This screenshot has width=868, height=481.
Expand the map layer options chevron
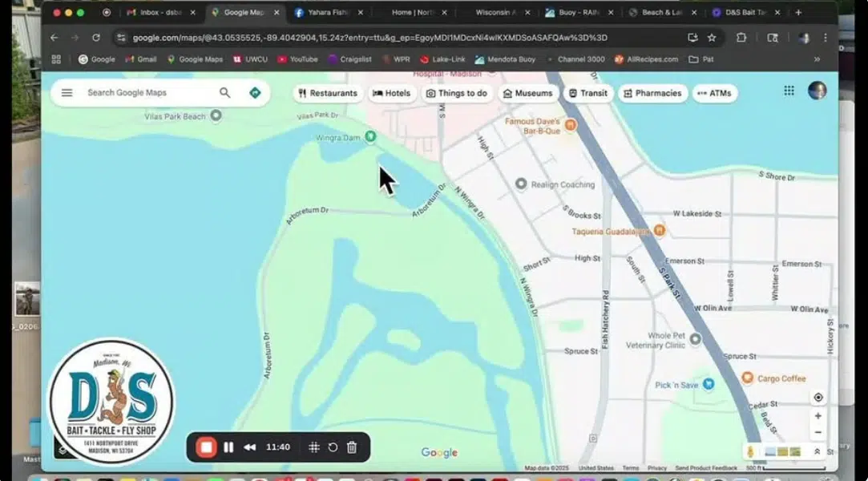817,452
